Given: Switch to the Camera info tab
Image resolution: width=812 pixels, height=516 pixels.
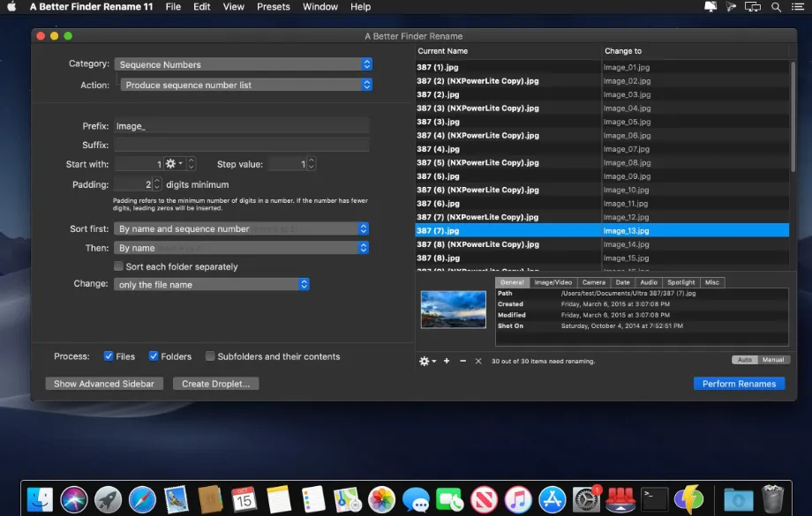Looking at the screenshot, I should [x=593, y=282].
